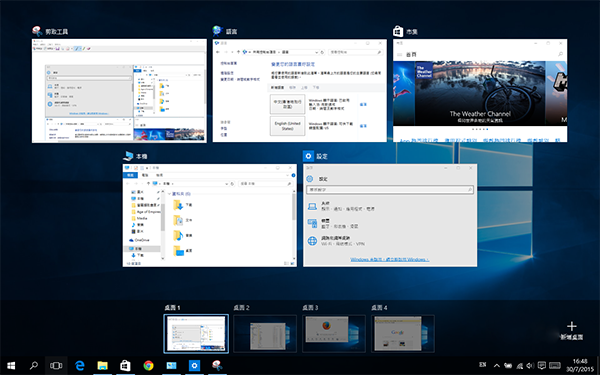The image size is (600, 375).
Task: Click the blue picture app icon on taskbar
Action: pyautogui.click(x=171, y=366)
